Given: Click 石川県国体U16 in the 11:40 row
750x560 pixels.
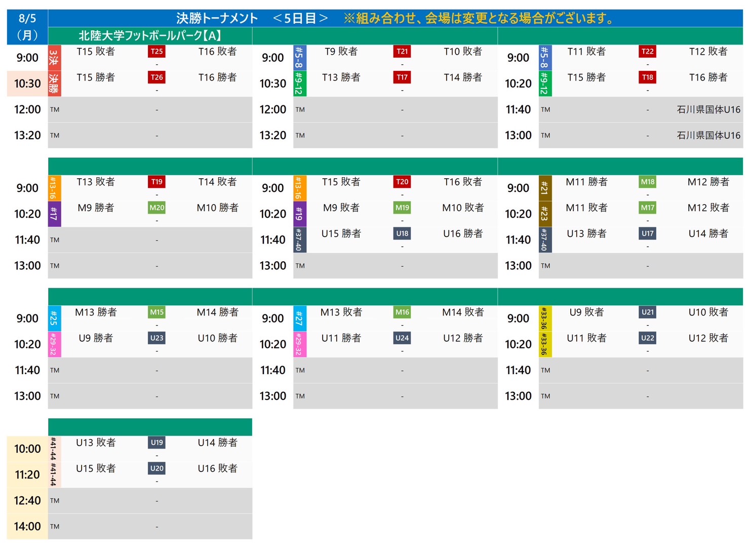Looking at the screenshot, I should coord(708,109).
